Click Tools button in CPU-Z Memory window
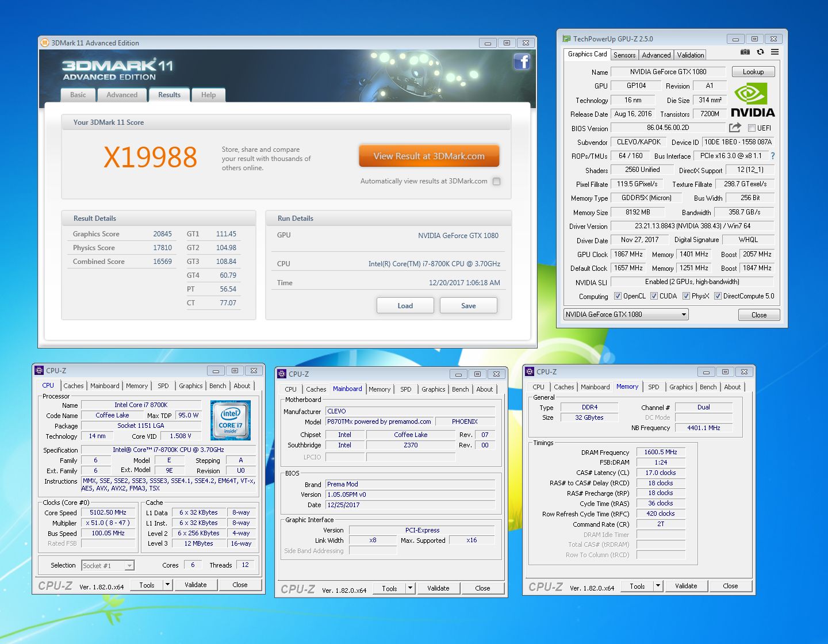Image resolution: width=828 pixels, height=644 pixels. (637, 586)
